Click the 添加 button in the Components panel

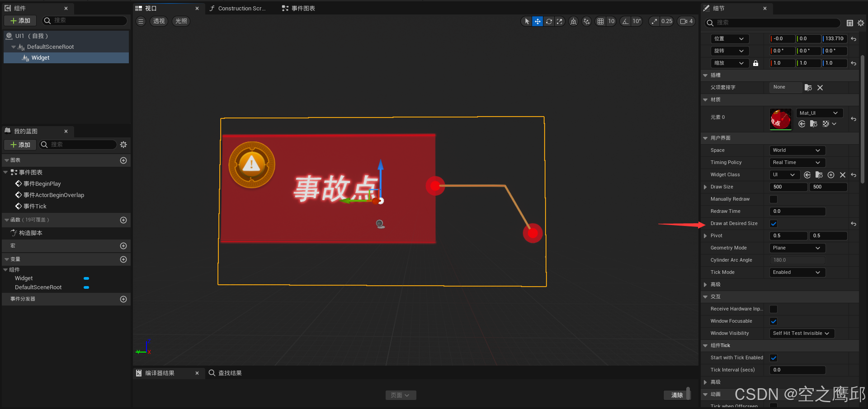[x=20, y=20]
